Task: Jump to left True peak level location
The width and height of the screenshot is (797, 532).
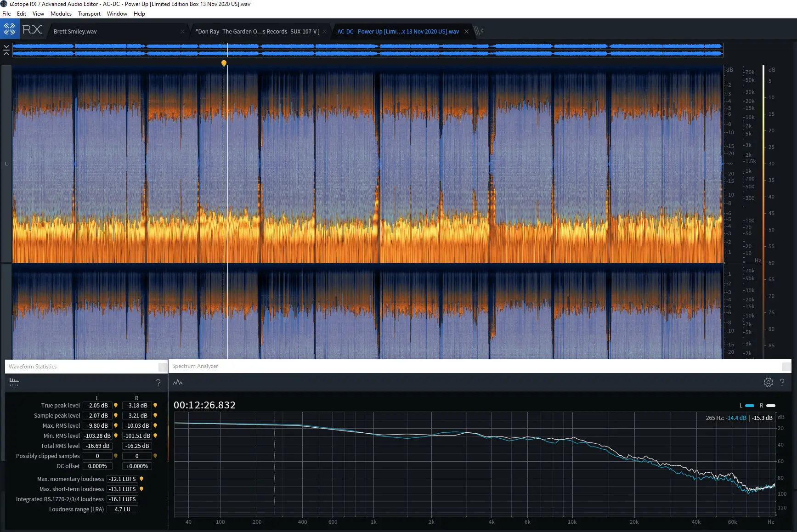Action: point(116,405)
